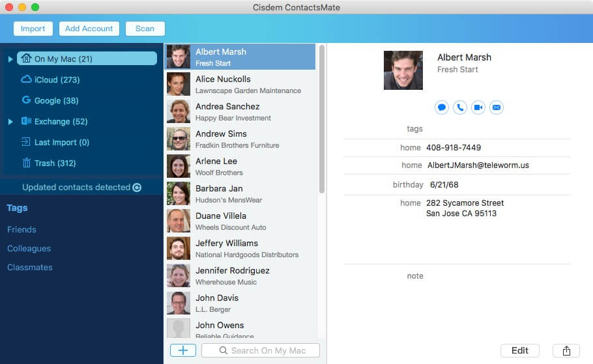Click birthday value 6/21/68
The height and width of the screenshot is (364, 593).
point(444,185)
